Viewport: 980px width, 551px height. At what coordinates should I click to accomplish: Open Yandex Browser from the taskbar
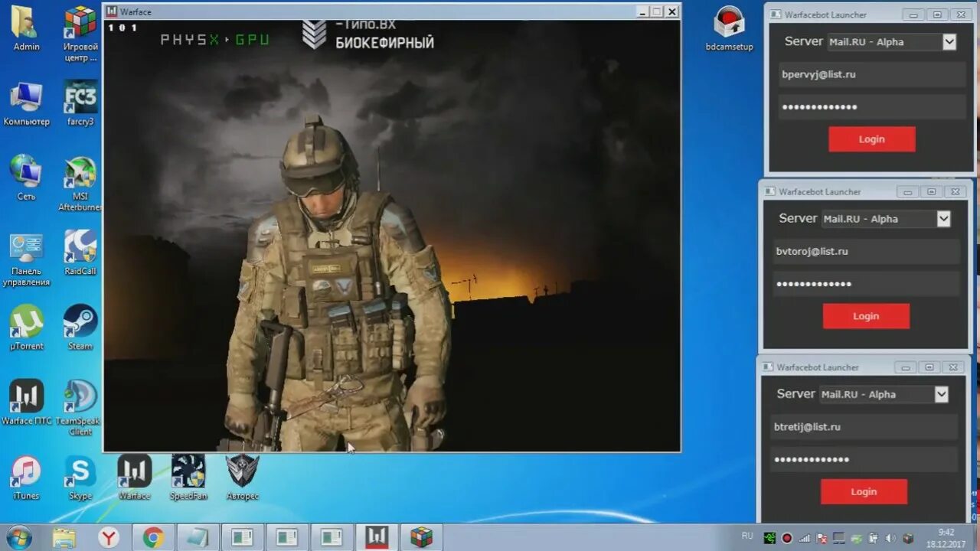pyautogui.click(x=108, y=538)
